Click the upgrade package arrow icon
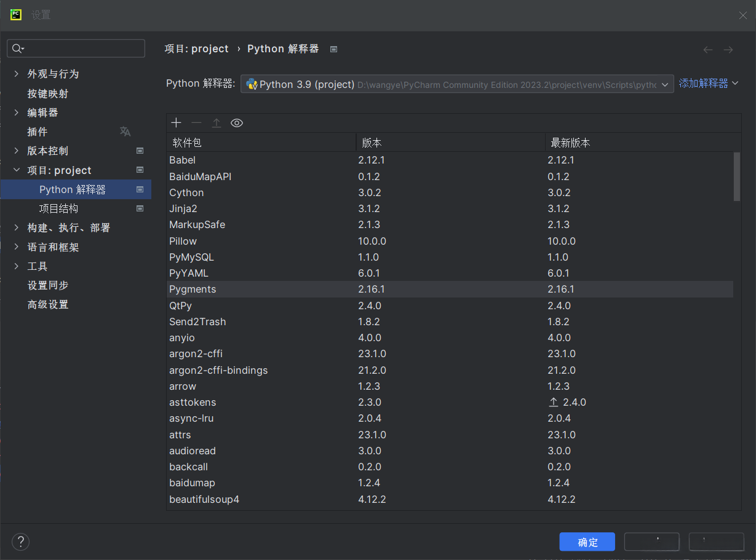756x560 pixels. click(x=217, y=123)
